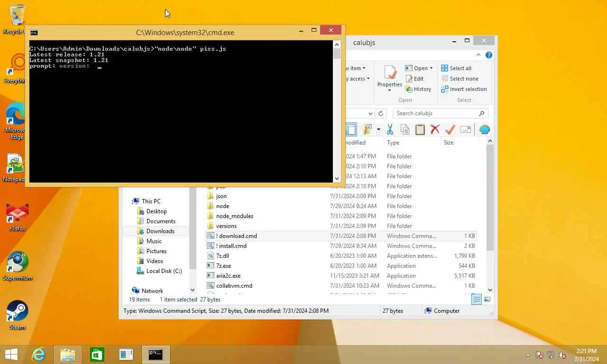Click the folder options toolbar icon
Image resolution: width=607 pixels, height=364 pixels.
coord(367,129)
